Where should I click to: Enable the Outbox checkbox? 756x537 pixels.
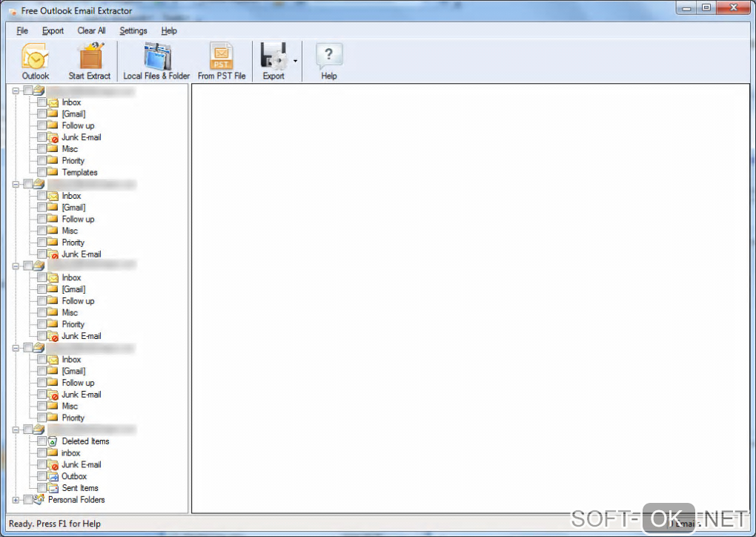tap(42, 477)
